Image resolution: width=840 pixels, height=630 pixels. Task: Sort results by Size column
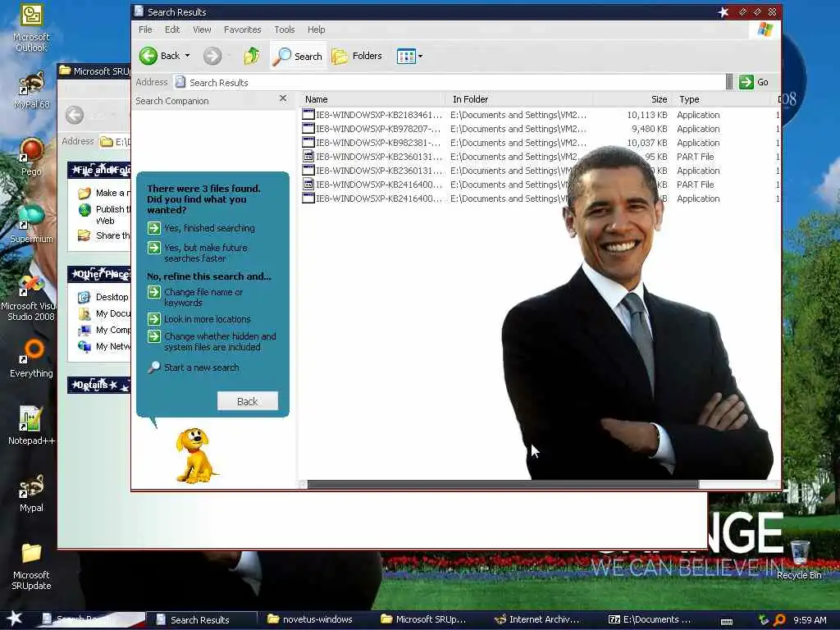pos(632,99)
